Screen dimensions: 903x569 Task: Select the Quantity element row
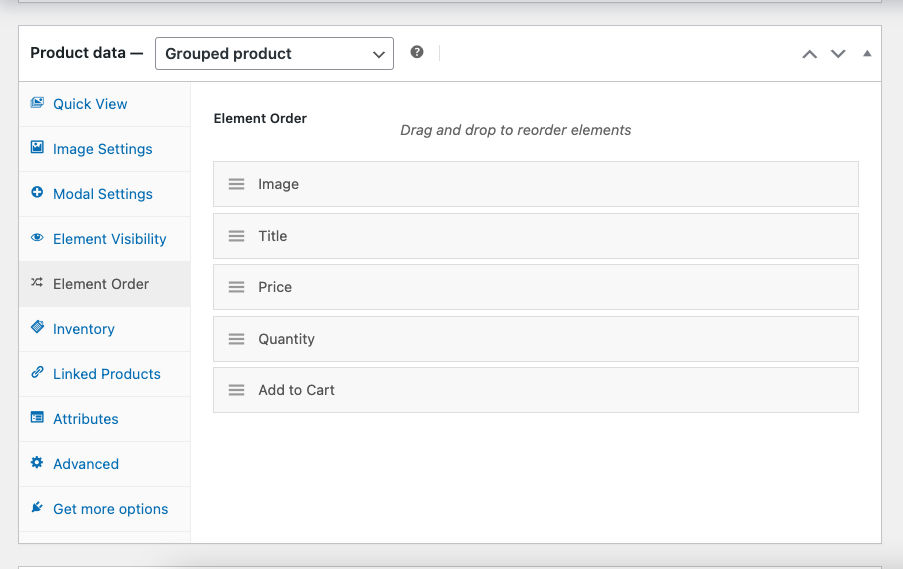535,339
